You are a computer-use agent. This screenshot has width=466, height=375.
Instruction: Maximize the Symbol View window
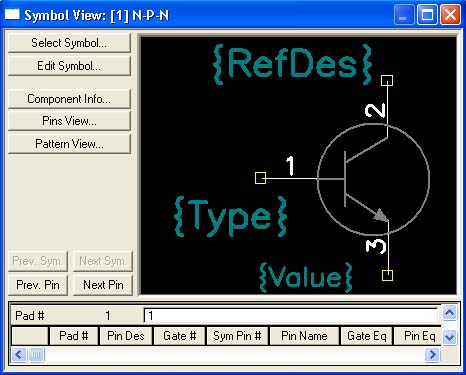427,15
